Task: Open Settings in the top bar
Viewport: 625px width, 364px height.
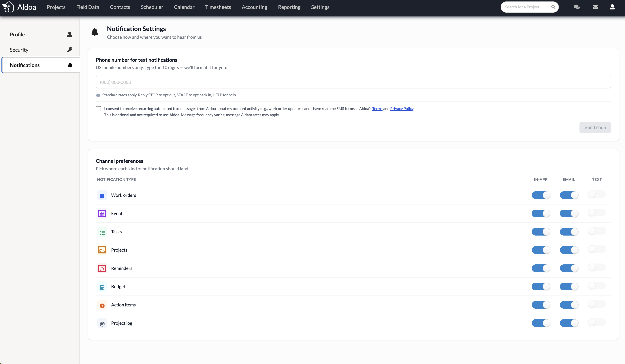Action: click(320, 7)
